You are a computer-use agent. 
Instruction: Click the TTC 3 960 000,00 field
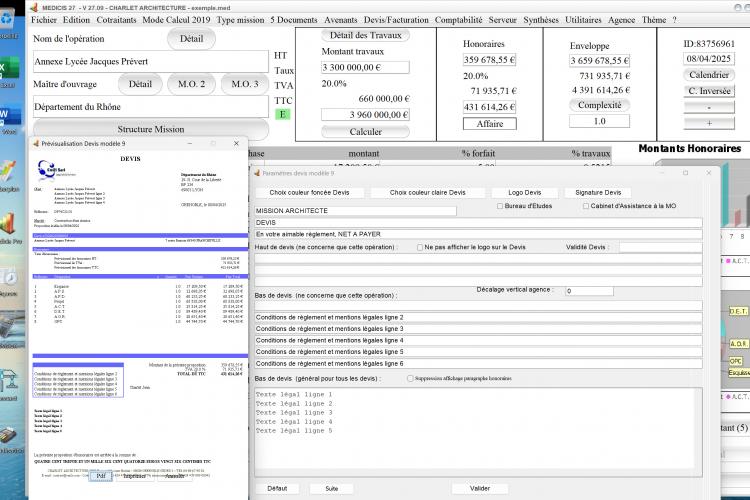point(365,115)
